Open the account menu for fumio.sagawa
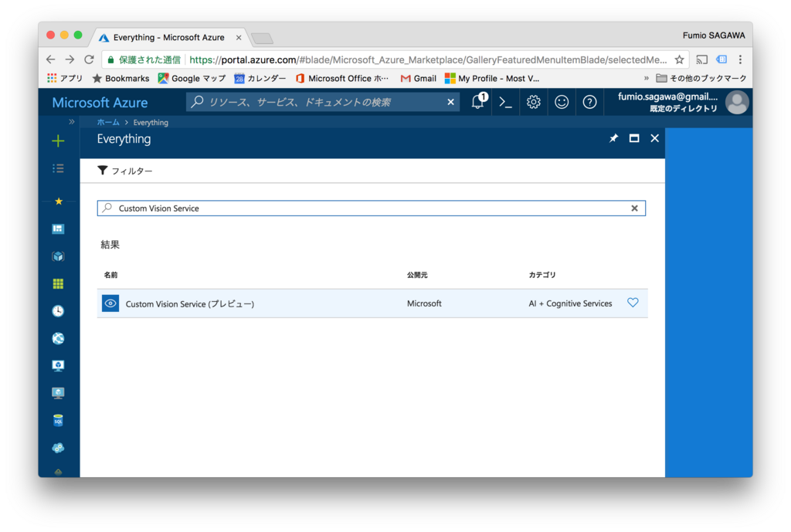Screen dimensions: 791x532 coord(682,102)
